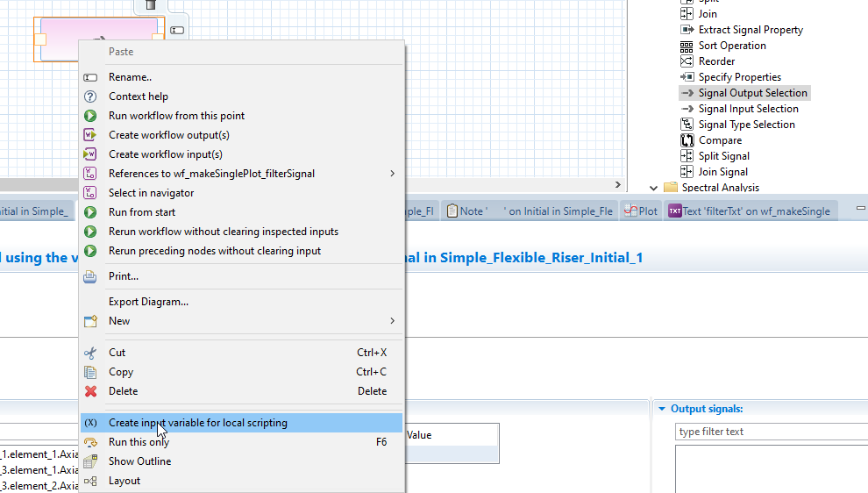Screen dimensions: 868x493
Task: Click the canvas horizontal scrollbar right arrow
Action: [x=618, y=185]
